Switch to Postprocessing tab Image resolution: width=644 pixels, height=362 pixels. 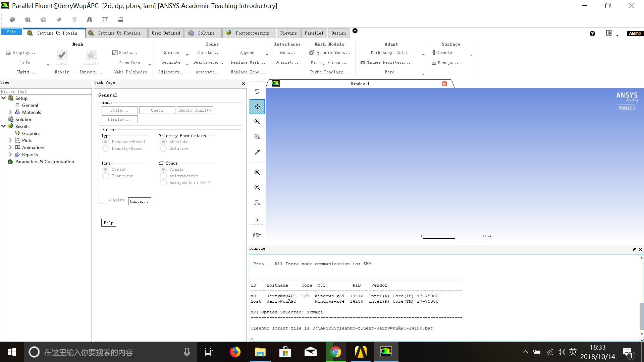point(249,33)
